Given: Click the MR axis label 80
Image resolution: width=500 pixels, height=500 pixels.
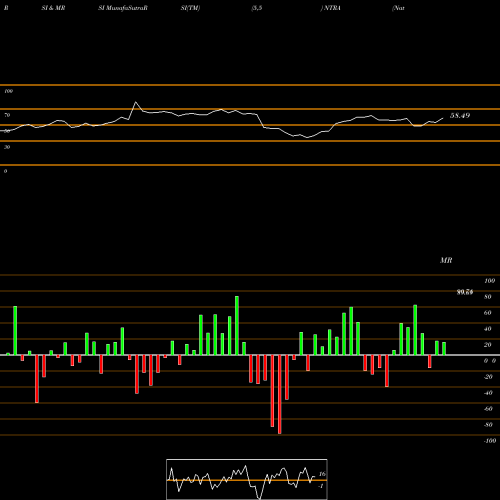Looking at the screenshot, I should (x=488, y=297).
